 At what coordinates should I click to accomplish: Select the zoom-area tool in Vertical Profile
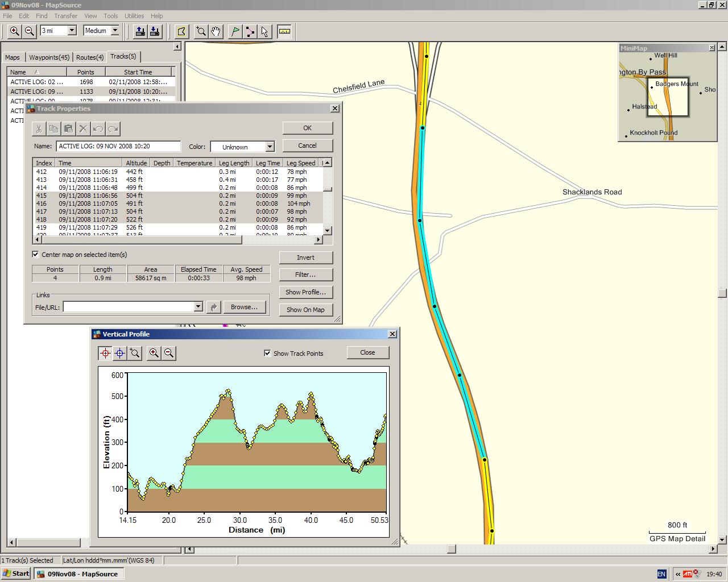(135, 353)
